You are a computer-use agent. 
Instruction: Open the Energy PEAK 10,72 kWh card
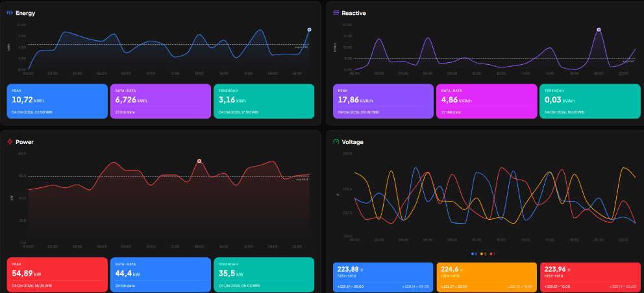pos(57,101)
